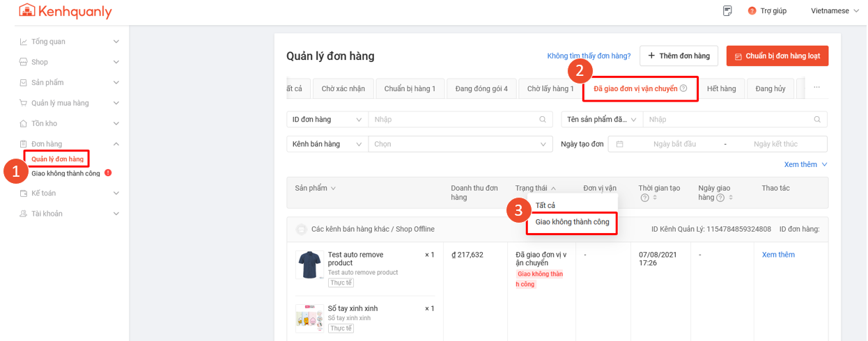Click the alert icon beside Giao không thành công

pos(108,173)
